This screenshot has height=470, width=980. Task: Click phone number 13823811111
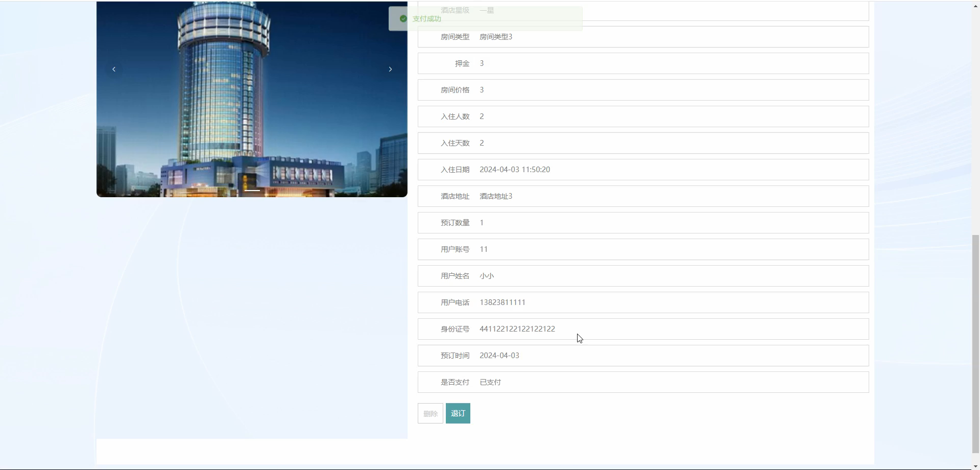coord(503,302)
